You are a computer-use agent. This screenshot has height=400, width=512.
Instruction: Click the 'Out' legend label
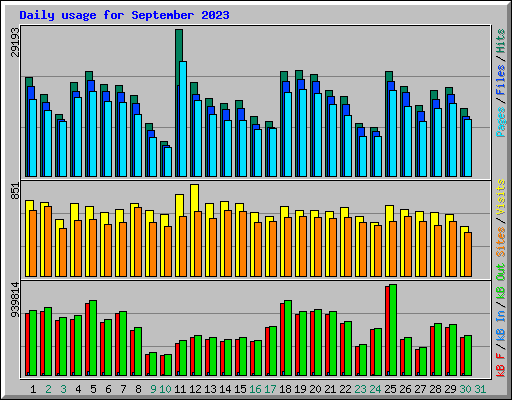[501, 272]
